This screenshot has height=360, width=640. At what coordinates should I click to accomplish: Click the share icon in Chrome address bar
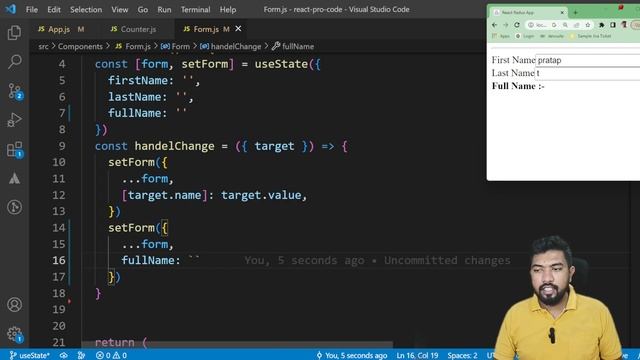(x=576, y=25)
